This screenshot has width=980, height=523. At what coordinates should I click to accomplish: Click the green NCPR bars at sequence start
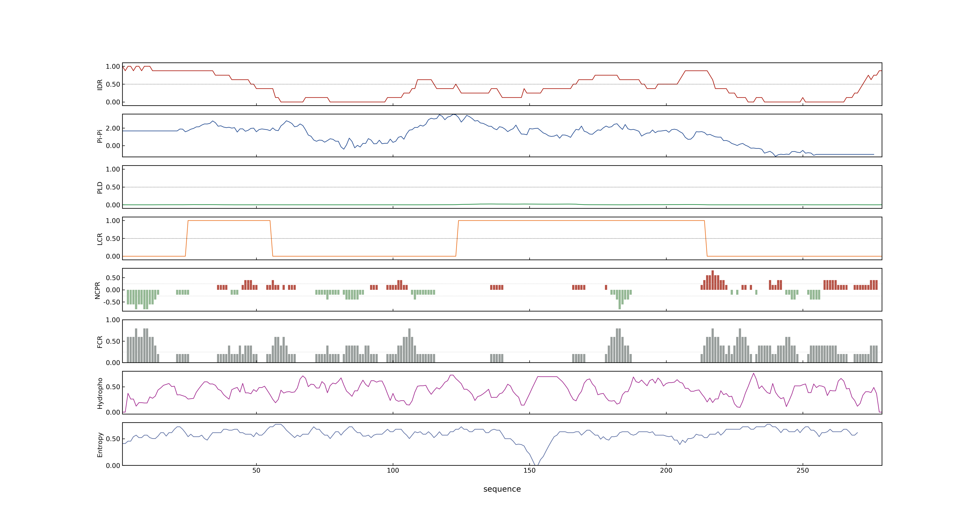tap(143, 299)
